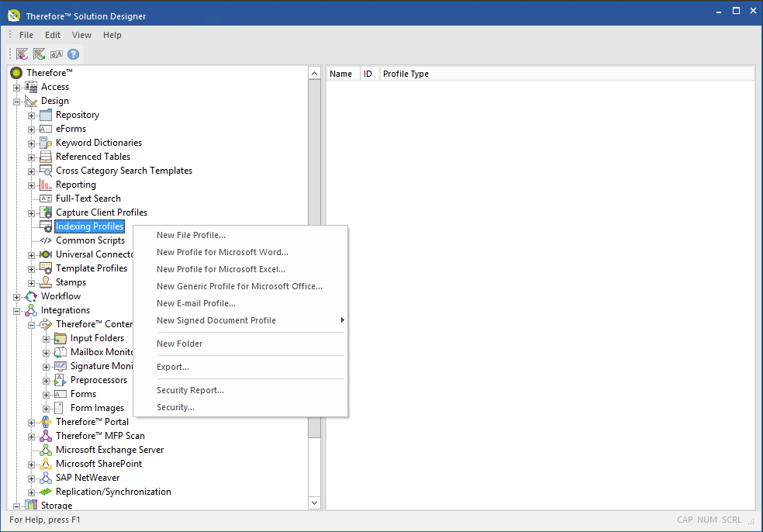Click the tree scrollbar down arrow
Viewport: 763px width, 532px height.
click(314, 503)
